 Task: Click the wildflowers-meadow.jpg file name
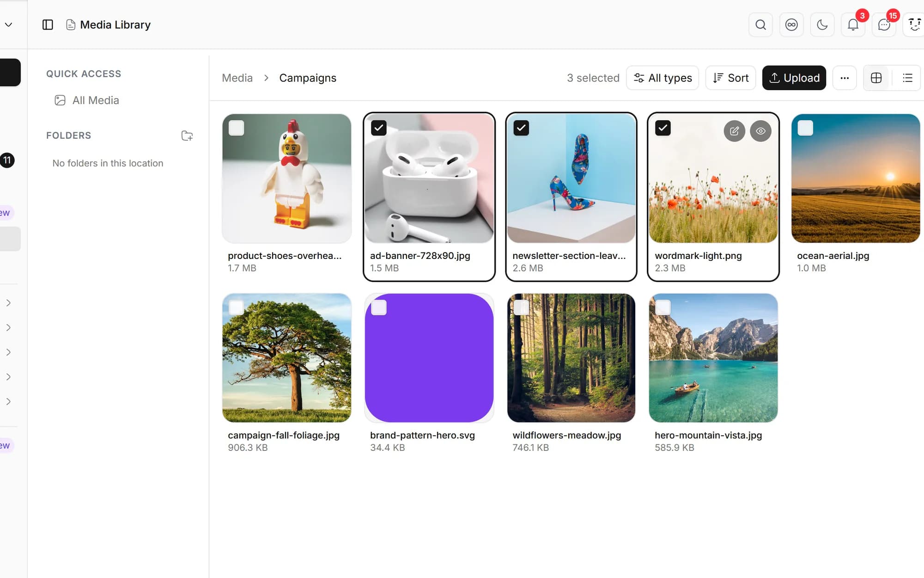point(567,435)
